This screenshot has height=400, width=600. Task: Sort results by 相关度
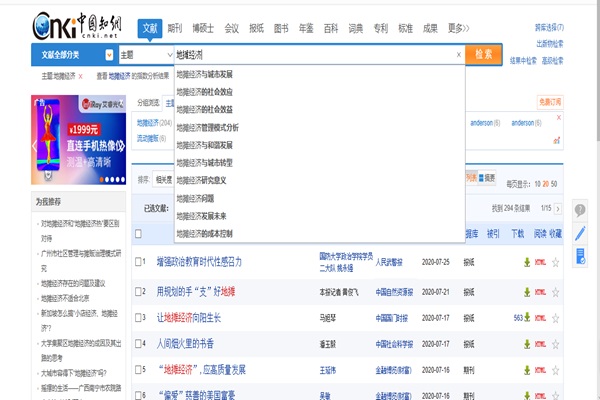coord(164,180)
